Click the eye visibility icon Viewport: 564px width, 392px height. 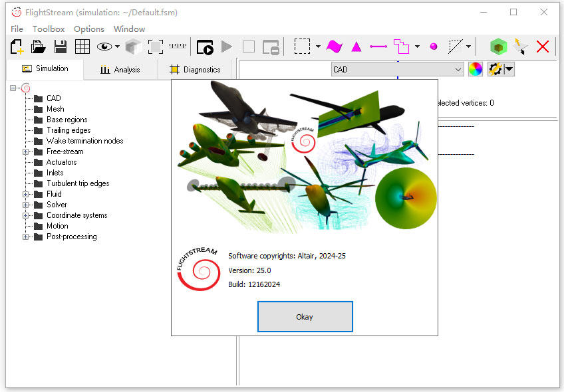[x=104, y=47]
